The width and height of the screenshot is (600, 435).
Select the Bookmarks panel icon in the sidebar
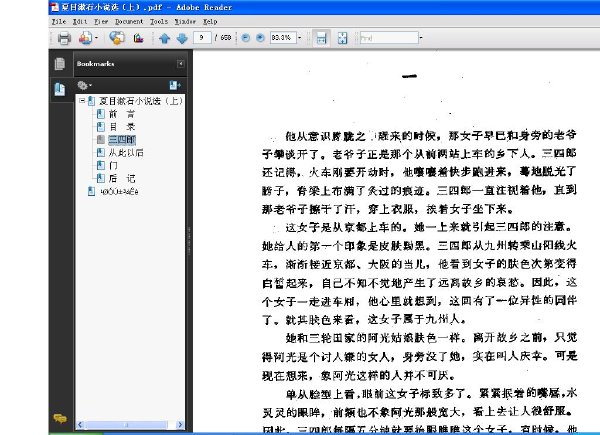60,89
